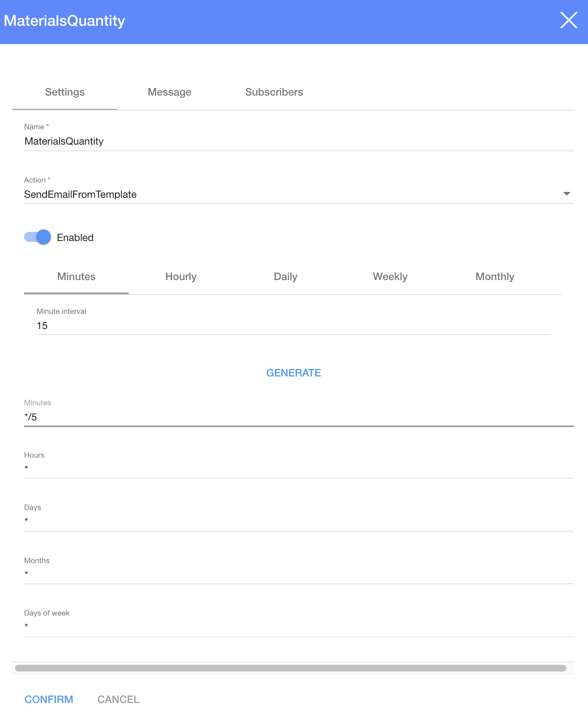The image size is (588, 718).
Task: Open the Monthly schedule tab
Action: (495, 277)
